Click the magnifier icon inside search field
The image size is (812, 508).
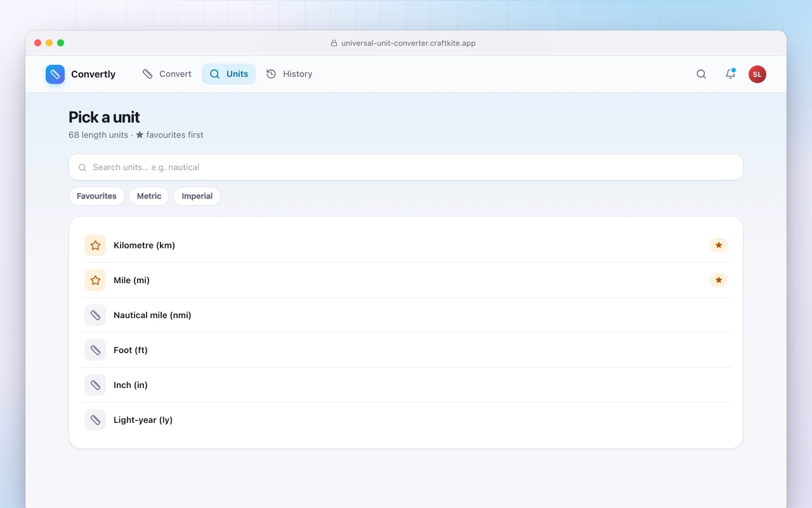point(82,168)
